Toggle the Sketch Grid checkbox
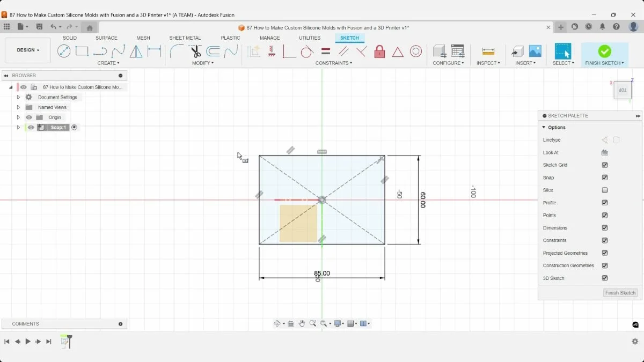 click(x=605, y=165)
